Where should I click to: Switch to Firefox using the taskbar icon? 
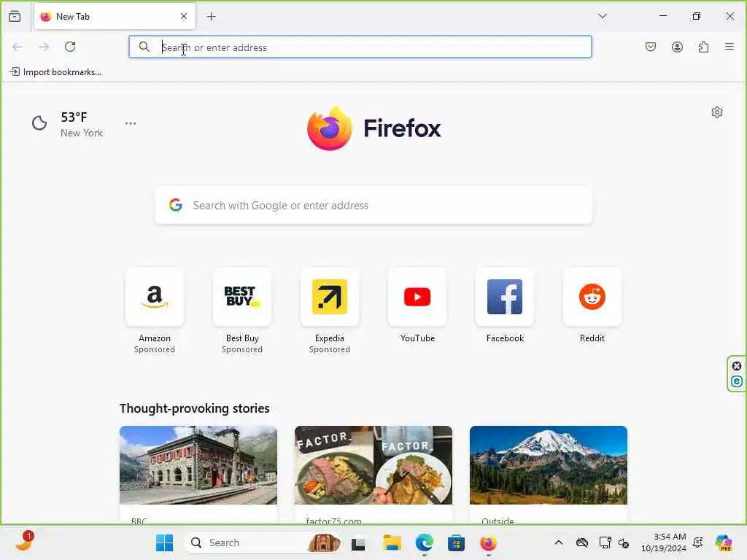click(488, 542)
